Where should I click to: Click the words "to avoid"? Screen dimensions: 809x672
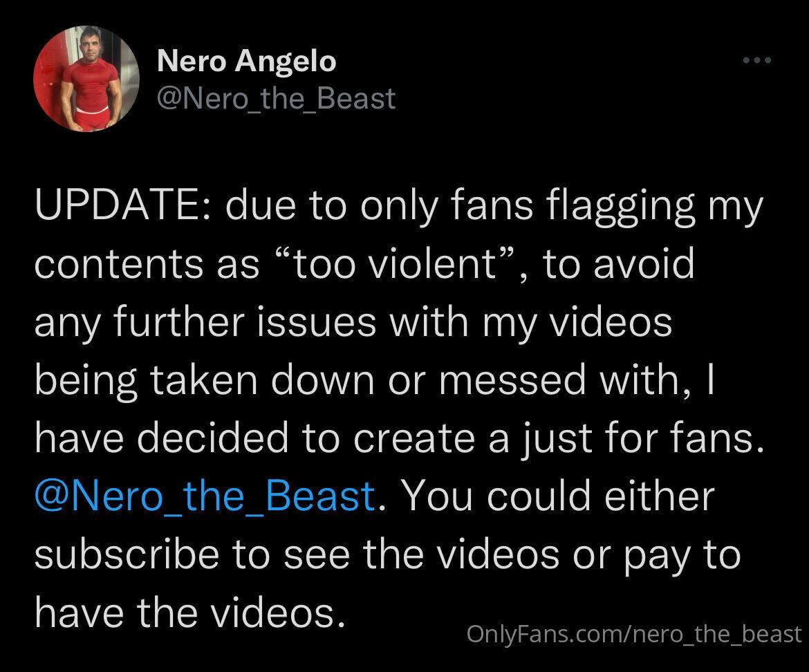click(x=618, y=264)
